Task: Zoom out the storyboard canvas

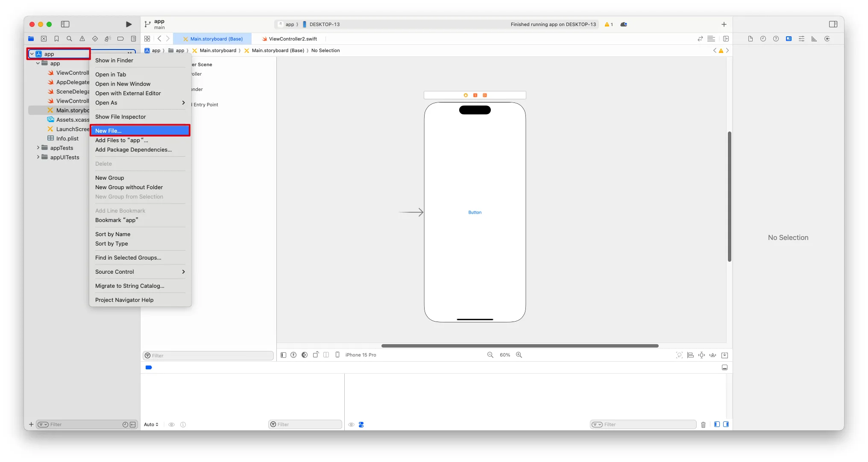Action: [x=490, y=355]
